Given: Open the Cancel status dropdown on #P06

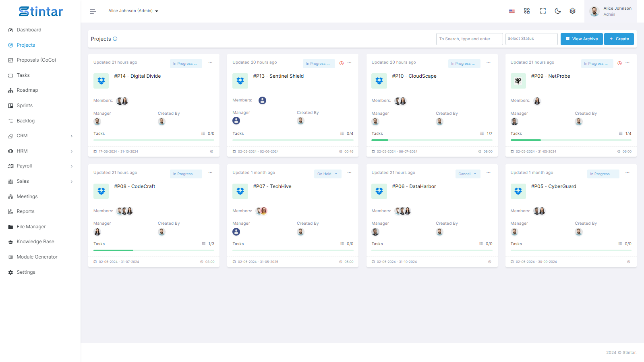Looking at the screenshot, I should [x=468, y=174].
